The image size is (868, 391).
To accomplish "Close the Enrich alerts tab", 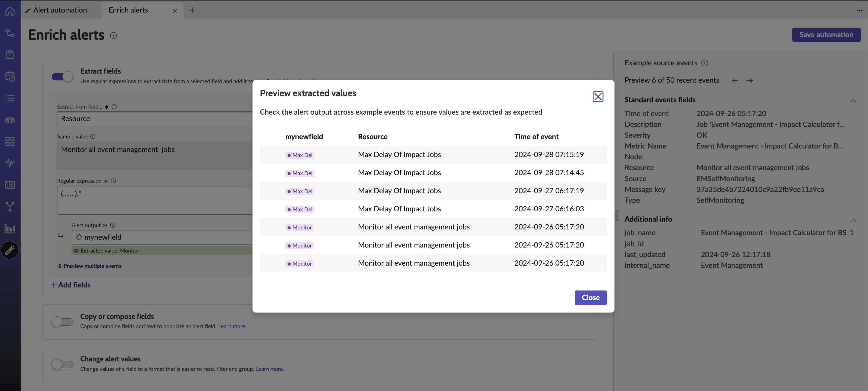I will pos(175,11).
